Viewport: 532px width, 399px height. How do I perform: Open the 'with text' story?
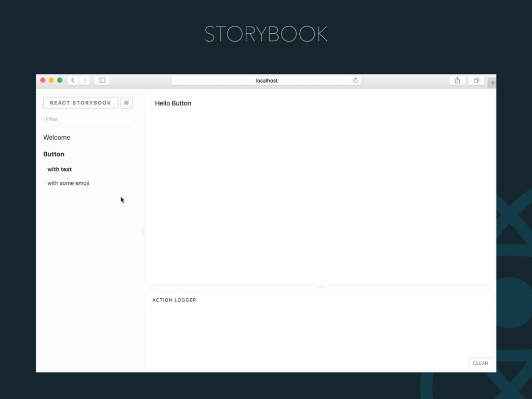tap(59, 169)
